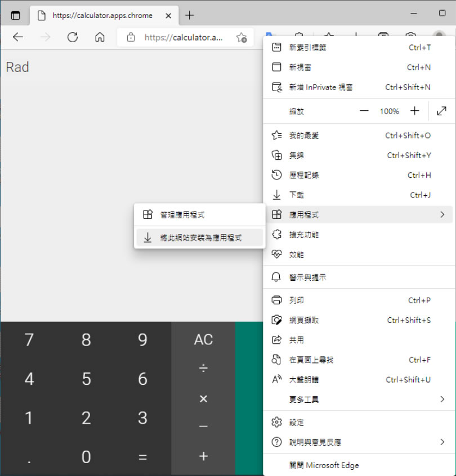Tap the calculator plus key

[x=203, y=456]
